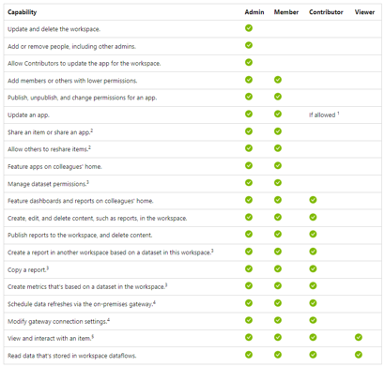This screenshot has height=367, width=385.
Task: Click Contributor checkmark for Copy a report row
Action: click(x=313, y=269)
